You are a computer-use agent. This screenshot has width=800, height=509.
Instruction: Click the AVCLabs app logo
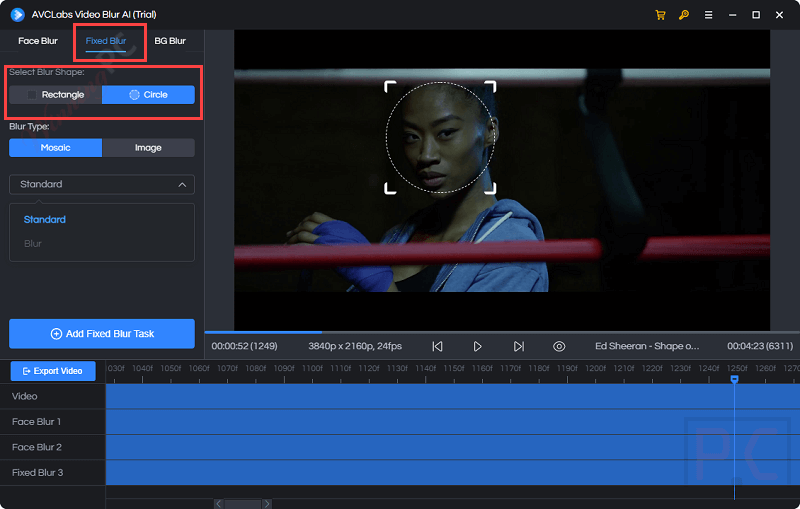click(17, 15)
